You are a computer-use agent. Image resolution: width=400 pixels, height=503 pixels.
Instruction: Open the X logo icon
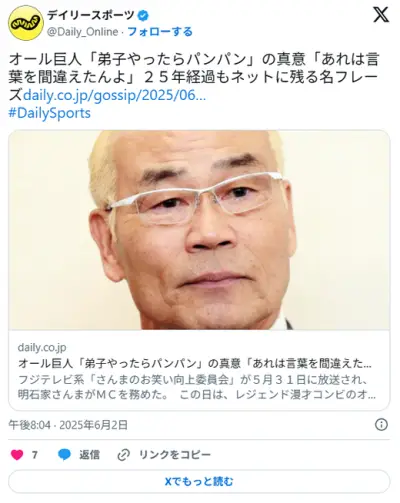pyautogui.click(x=381, y=15)
